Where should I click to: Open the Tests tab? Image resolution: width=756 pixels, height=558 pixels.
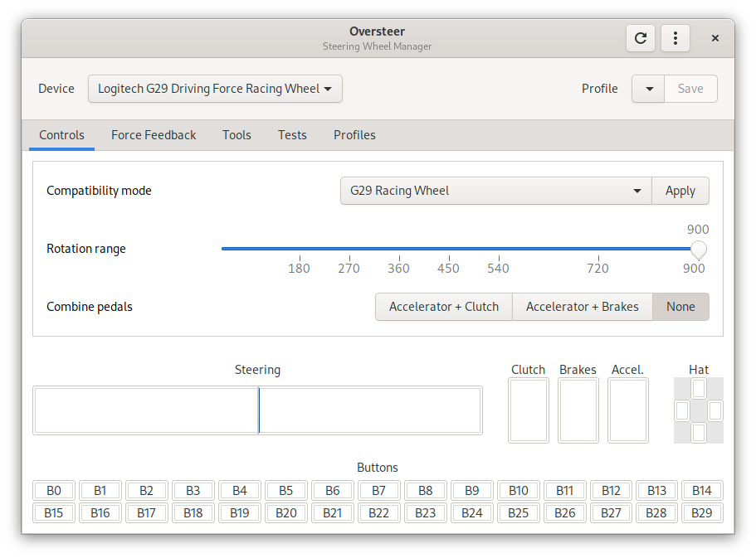[x=292, y=135]
